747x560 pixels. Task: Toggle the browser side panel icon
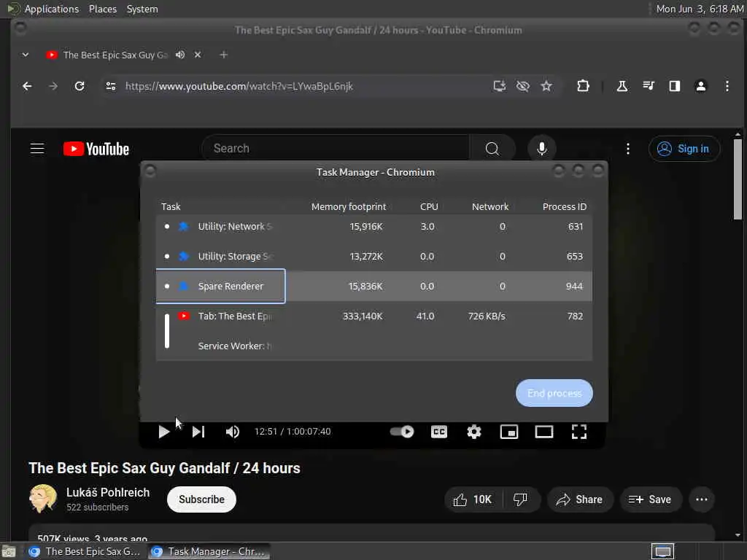675,86
